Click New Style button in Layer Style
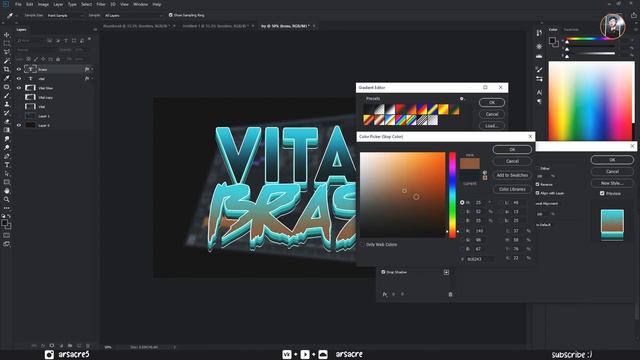Image resolution: width=640 pixels, height=360 pixels. 612,183
